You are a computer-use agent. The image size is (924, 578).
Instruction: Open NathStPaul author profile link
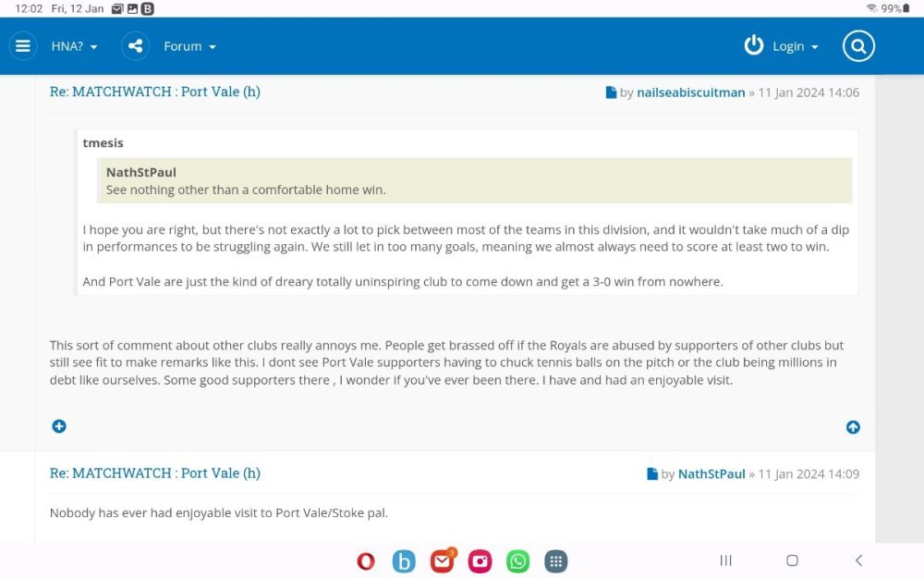(711, 474)
